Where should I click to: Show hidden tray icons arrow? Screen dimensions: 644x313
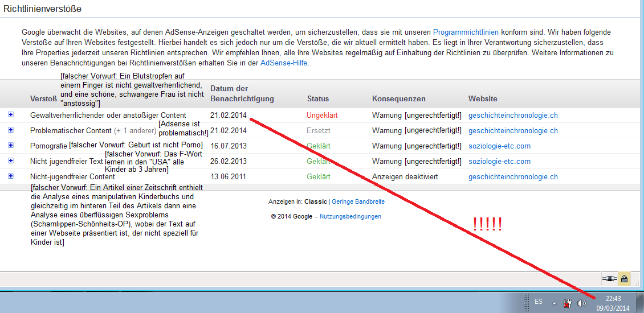pos(554,303)
